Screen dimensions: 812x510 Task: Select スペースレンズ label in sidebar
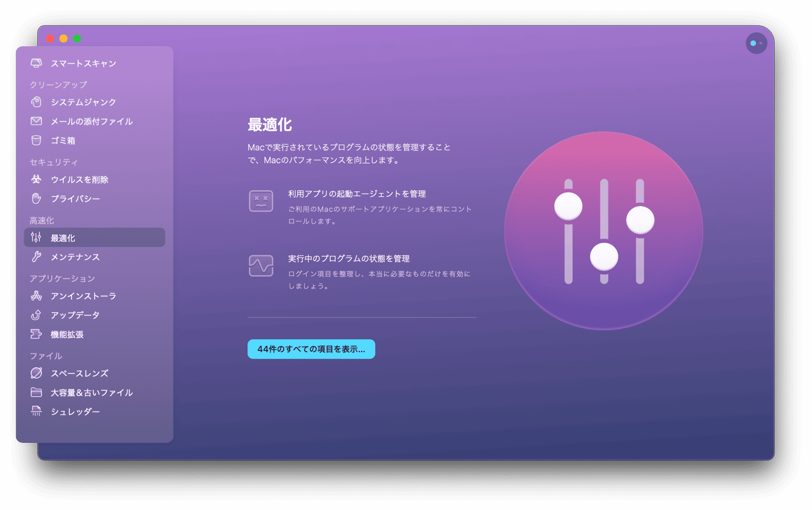(x=80, y=373)
